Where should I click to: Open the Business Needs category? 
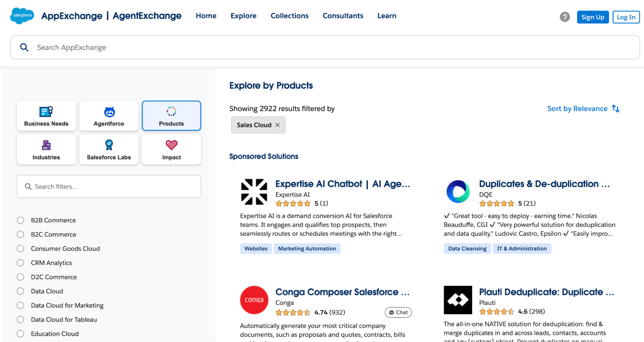pos(46,115)
